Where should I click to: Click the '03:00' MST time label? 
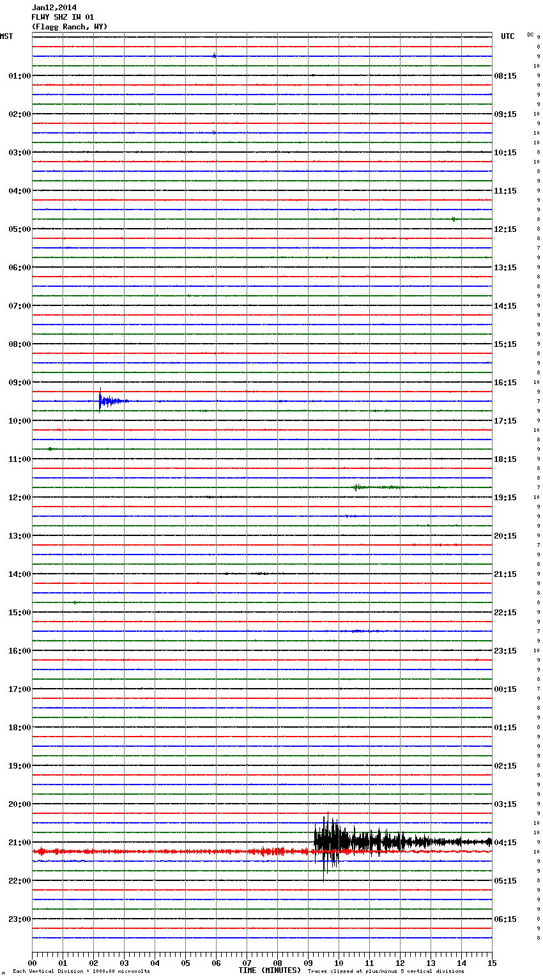tap(20, 153)
